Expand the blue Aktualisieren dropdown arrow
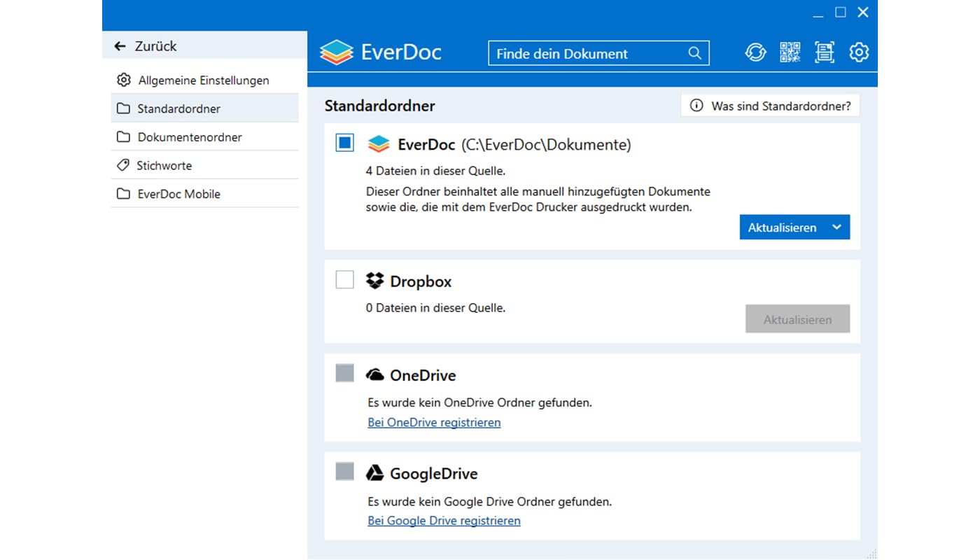The width and height of the screenshot is (980, 560). pos(837,227)
